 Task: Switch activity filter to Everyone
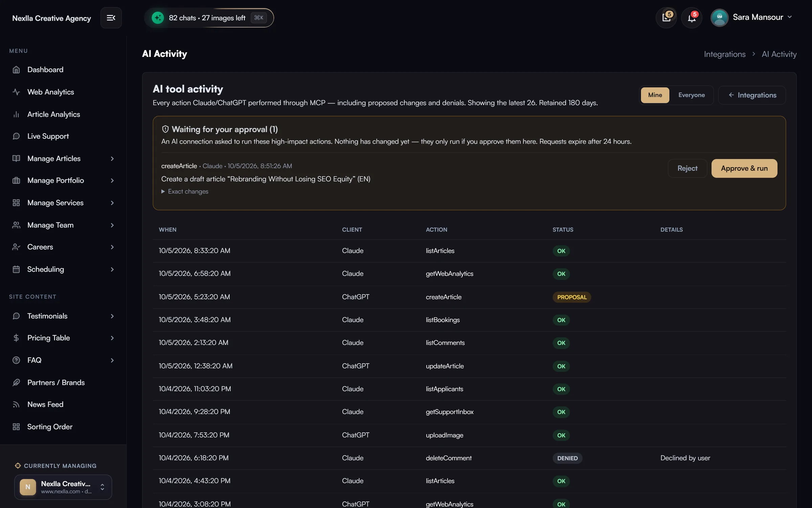pos(692,95)
